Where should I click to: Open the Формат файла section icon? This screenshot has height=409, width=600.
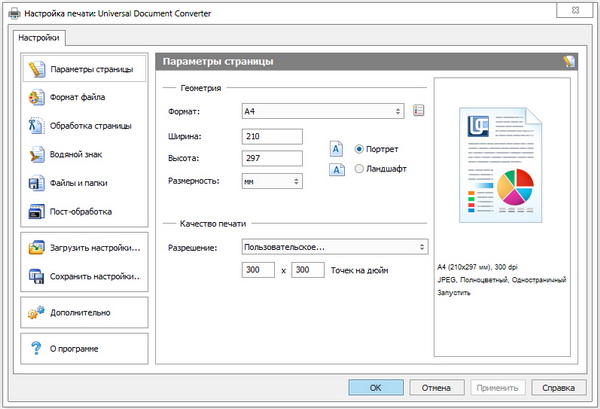tap(37, 98)
